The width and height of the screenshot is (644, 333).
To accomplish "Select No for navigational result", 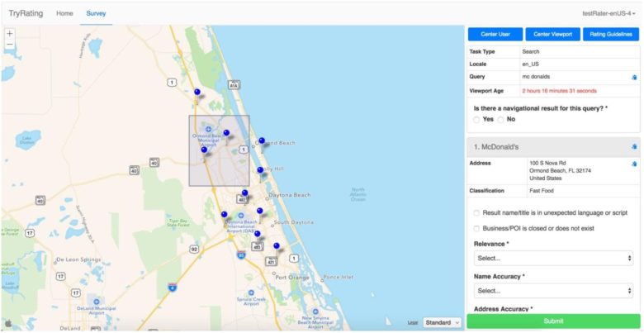I will coord(501,120).
